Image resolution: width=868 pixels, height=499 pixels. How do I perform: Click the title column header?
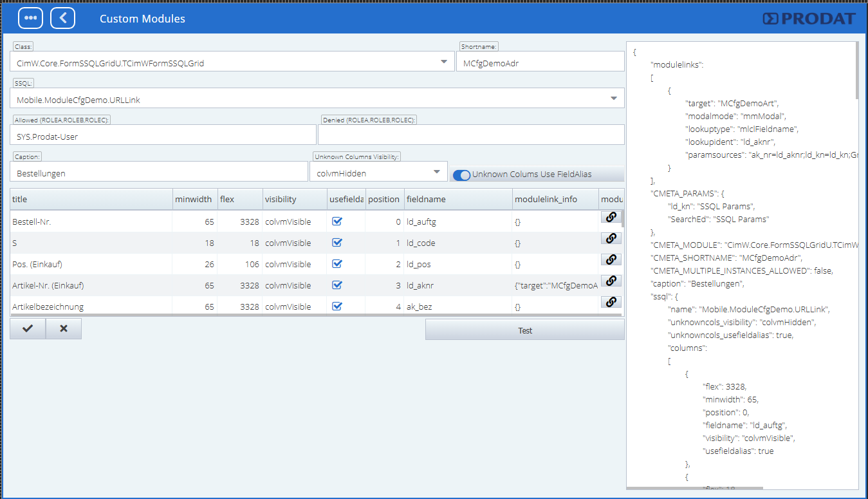91,200
